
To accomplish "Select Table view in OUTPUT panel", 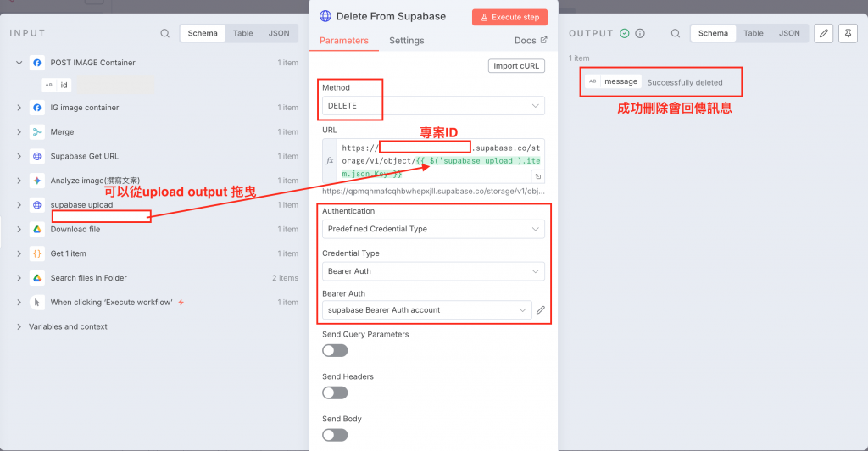I will (x=754, y=33).
